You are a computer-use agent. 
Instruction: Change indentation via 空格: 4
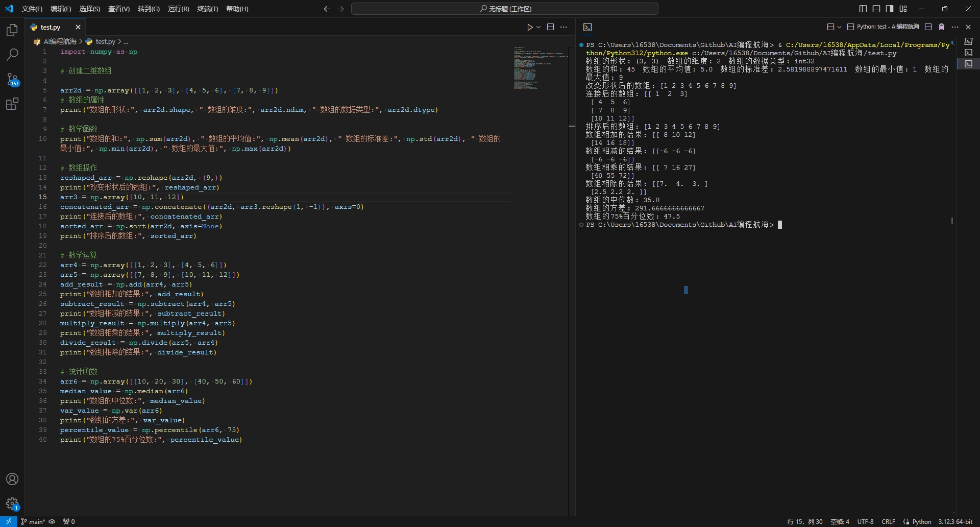coord(840,521)
